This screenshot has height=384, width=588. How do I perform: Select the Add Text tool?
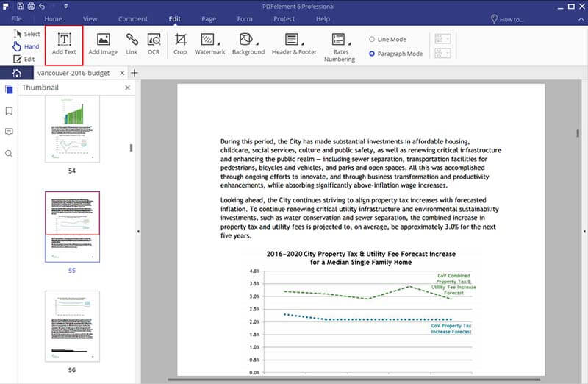(x=64, y=43)
